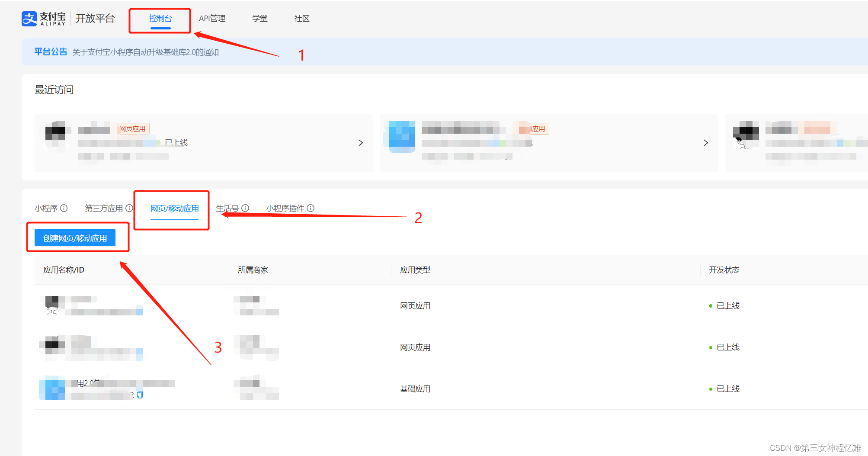Click the orange 网页应用 tag in the recent card
The width and height of the screenshot is (868, 456).
(x=133, y=128)
